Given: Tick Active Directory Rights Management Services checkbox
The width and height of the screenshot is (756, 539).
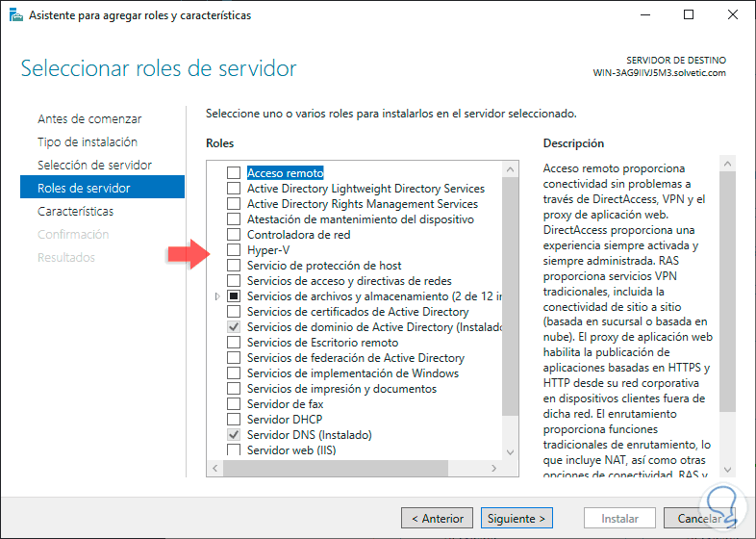Looking at the screenshot, I should pyautogui.click(x=234, y=204).
